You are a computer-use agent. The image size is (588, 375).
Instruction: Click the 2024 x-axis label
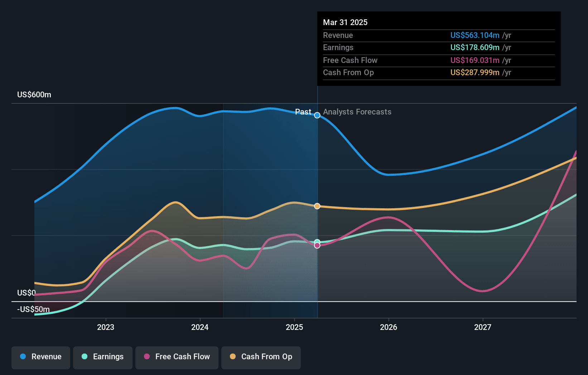tap(200, 327)
